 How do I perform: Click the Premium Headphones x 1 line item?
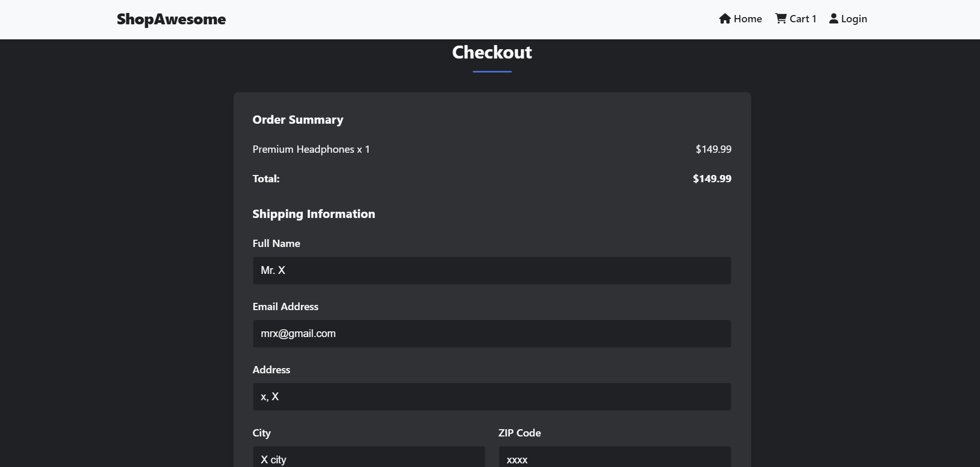coord(311,149)
